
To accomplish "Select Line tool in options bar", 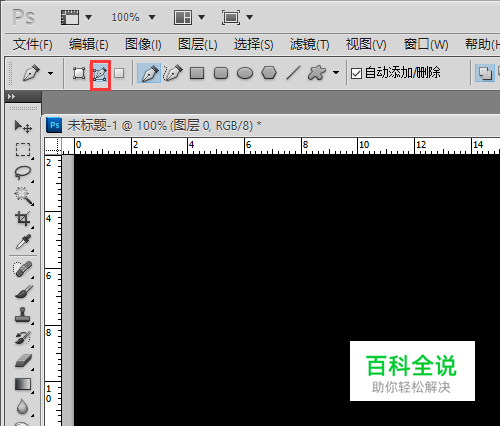I will pos(293,73).
